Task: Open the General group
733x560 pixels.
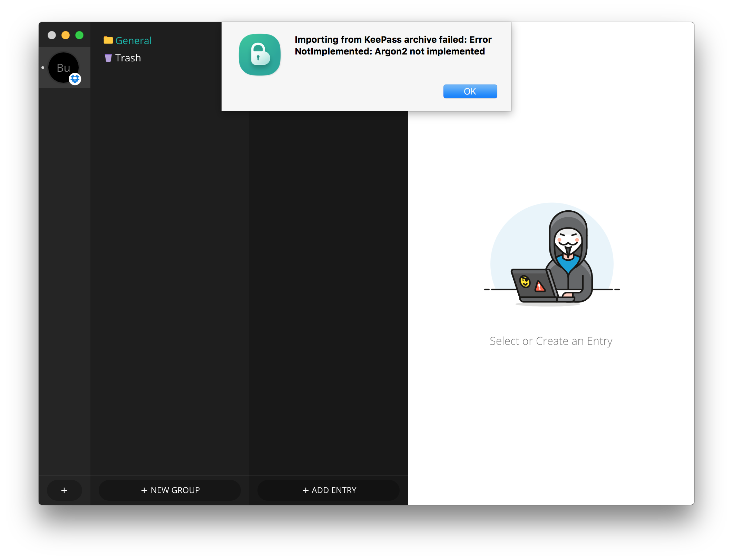Action: tap(133, 40)
